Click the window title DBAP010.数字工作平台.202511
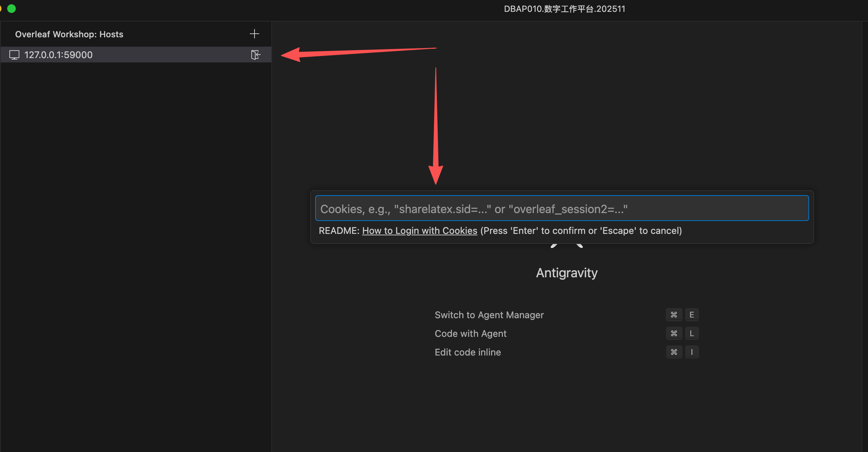 click(x=564, y=9)
